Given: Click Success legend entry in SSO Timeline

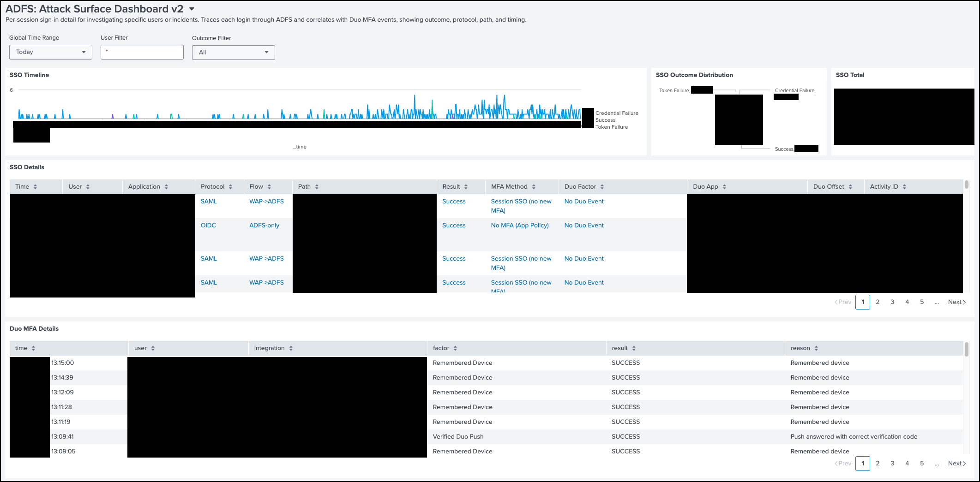Looking at the screenshot, I should pos(605,120).
